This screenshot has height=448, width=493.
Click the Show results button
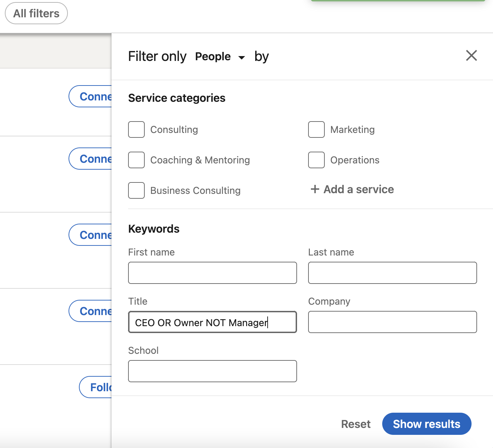(x=427, y=424)
